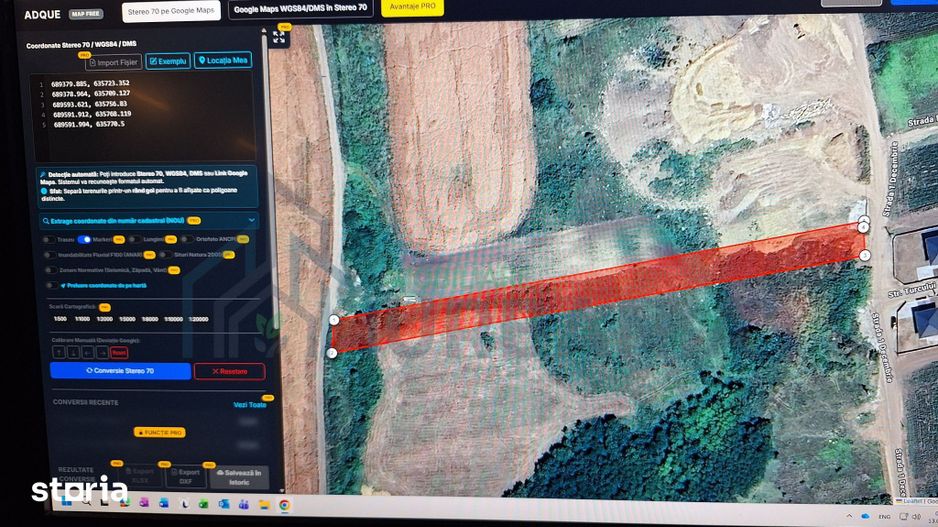Click Salvează în Istoric button
938x527 pixels.
(239, 477)
